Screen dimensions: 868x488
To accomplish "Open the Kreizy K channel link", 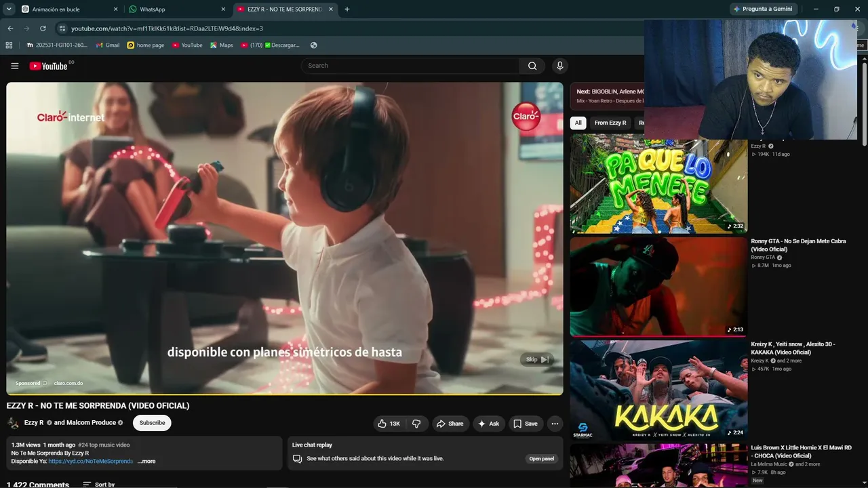I will tap(760, 361).
